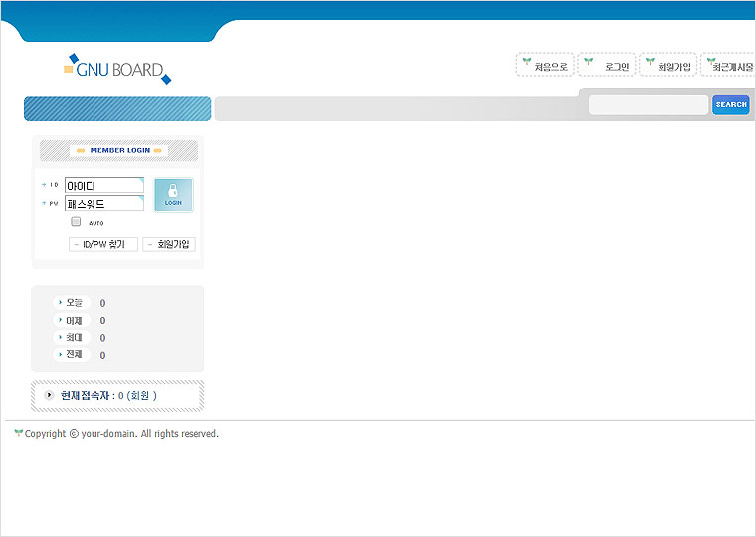756x537 pixels.
Task: Enable the auto login checkbox
Action: (76, 222)
